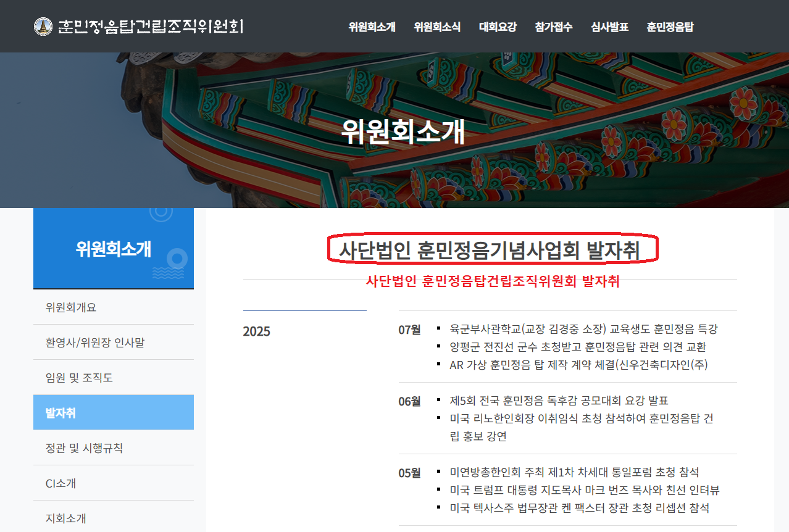Screen dimensions: 789x532
Task: Click the 양평군 전진선 군수 entry
Action: coord(578,347)
